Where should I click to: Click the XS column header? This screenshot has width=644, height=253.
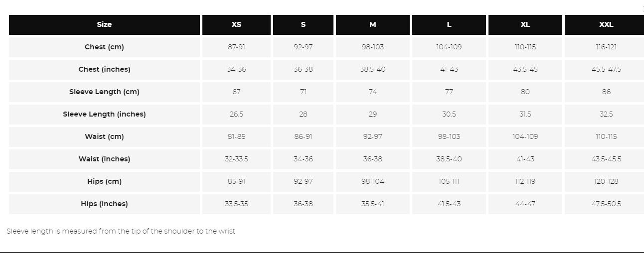[x=236, y=24]
